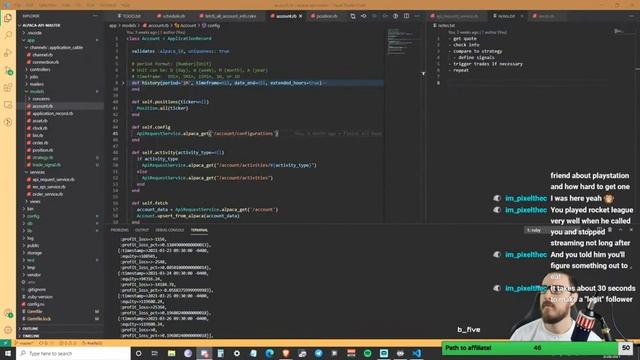Open Brave browser from the taskbar
Screen dimensions: 640x360
point(286,353)
